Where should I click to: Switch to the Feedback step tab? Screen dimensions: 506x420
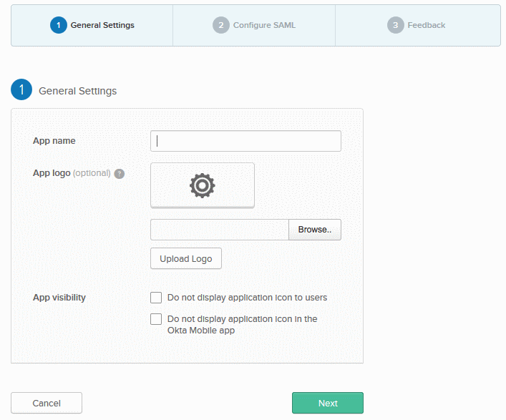pos(417,25)
